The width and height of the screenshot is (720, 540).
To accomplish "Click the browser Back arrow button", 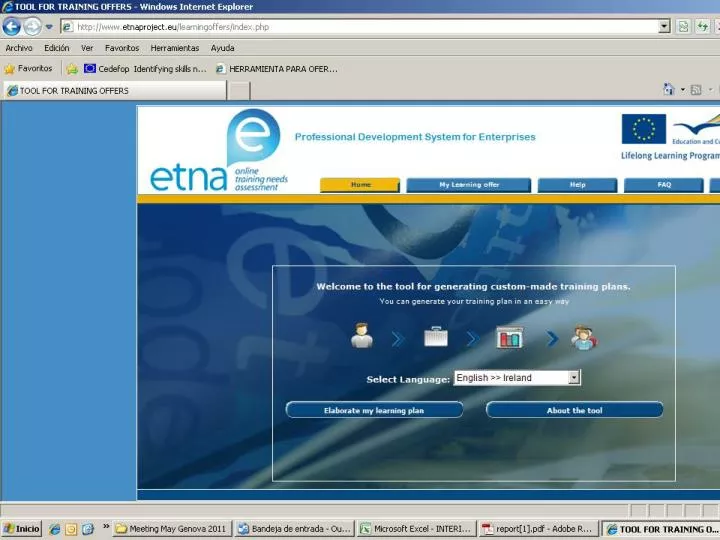I will [11, 27].
